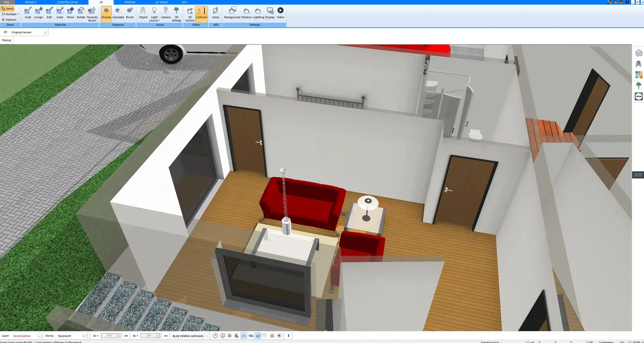Toggle Display mode in Shadows group
Viewport: 644px width, 343px height.
pyautogui.click(x=106, y=13)
